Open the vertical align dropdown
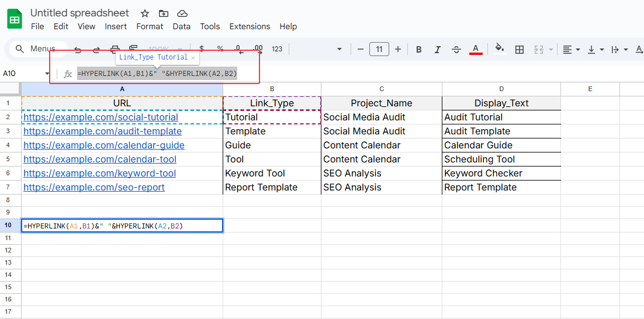644x319 pixels. [x=595, y=50]
